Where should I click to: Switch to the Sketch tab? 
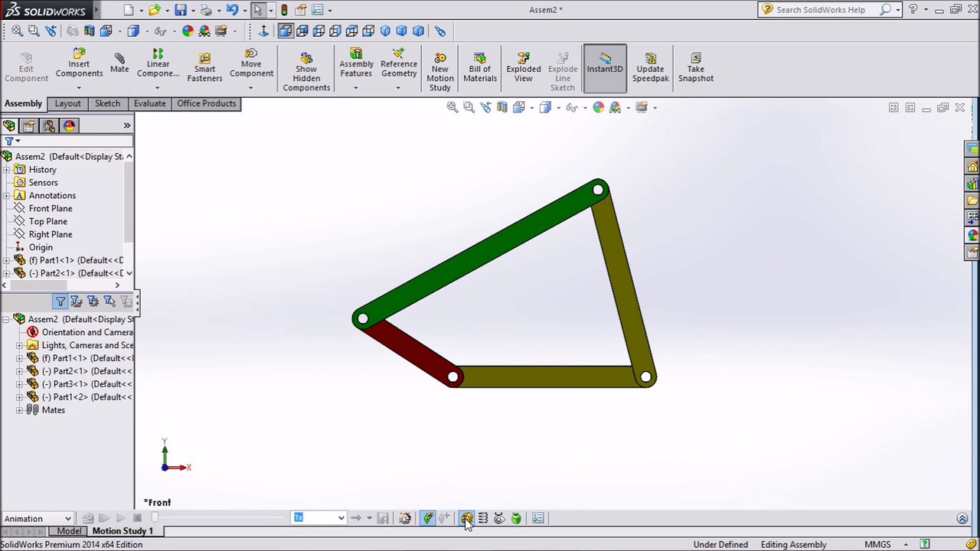(107, 103)
